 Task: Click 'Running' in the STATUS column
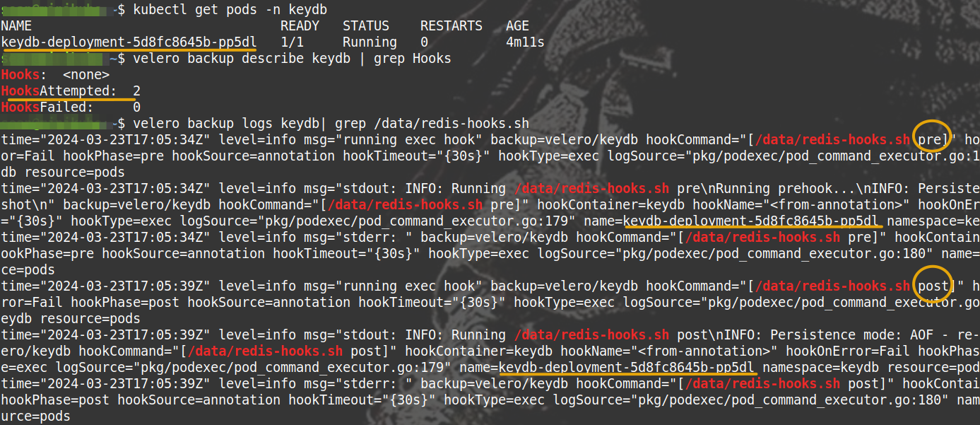(370, 42)
